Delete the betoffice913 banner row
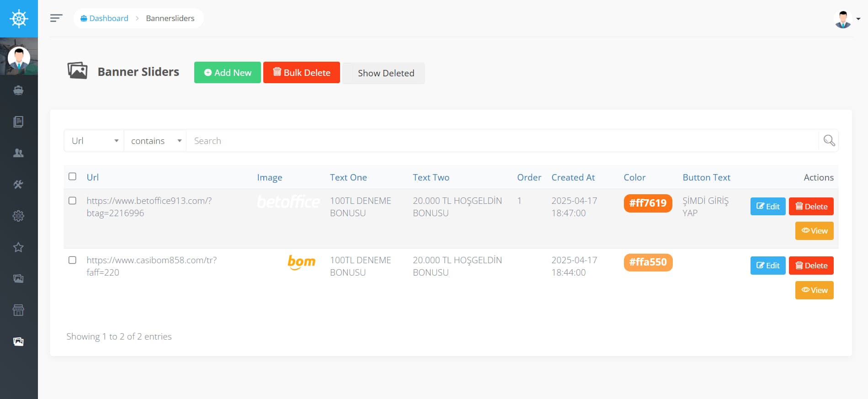The height and width of the screenshot is (399, 868). [x=811, y=206]
